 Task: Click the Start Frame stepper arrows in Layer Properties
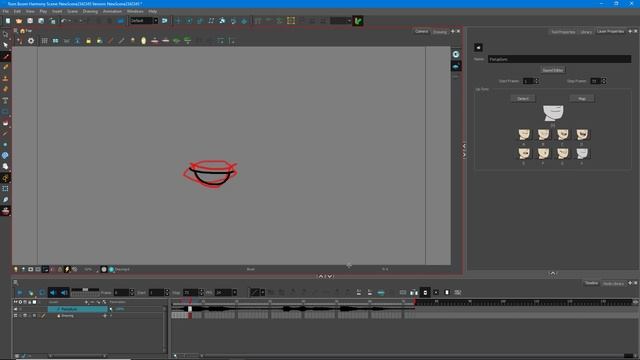click(537, 81)
